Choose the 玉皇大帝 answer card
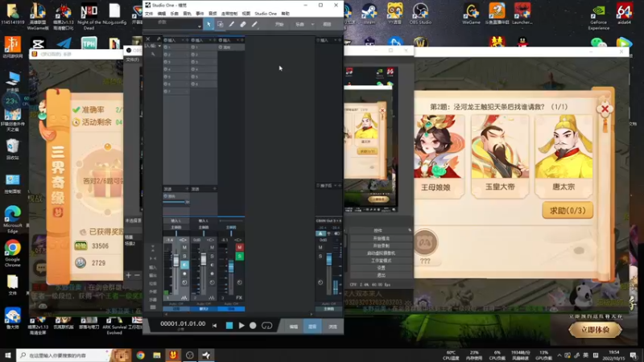This screenshot has height=362, width=644. pyautogui.click(x=500, y=156)
